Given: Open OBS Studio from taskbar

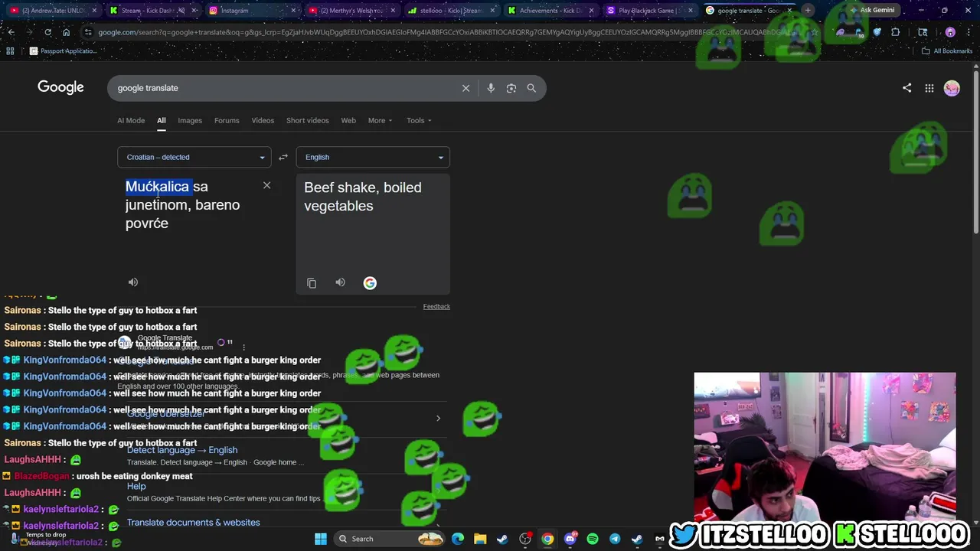Looking at the screenshot, I should [x=525, y=539].
